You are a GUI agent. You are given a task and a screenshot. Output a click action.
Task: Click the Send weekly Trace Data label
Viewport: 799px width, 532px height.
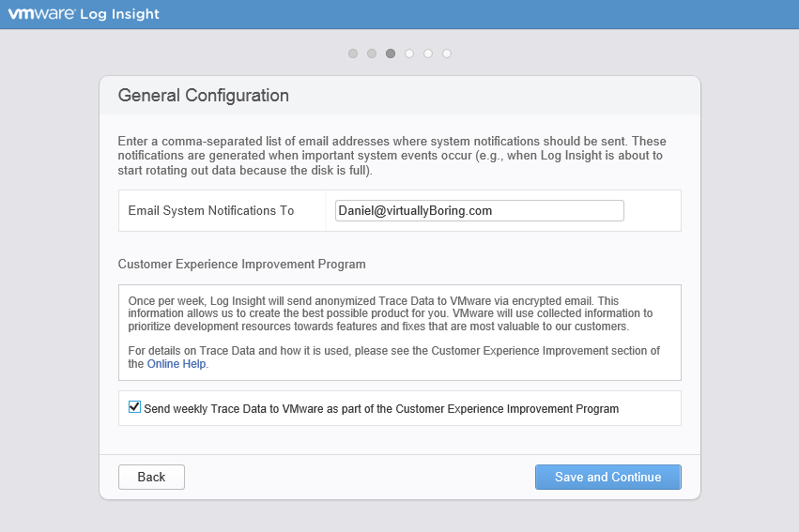click(381, 409)
